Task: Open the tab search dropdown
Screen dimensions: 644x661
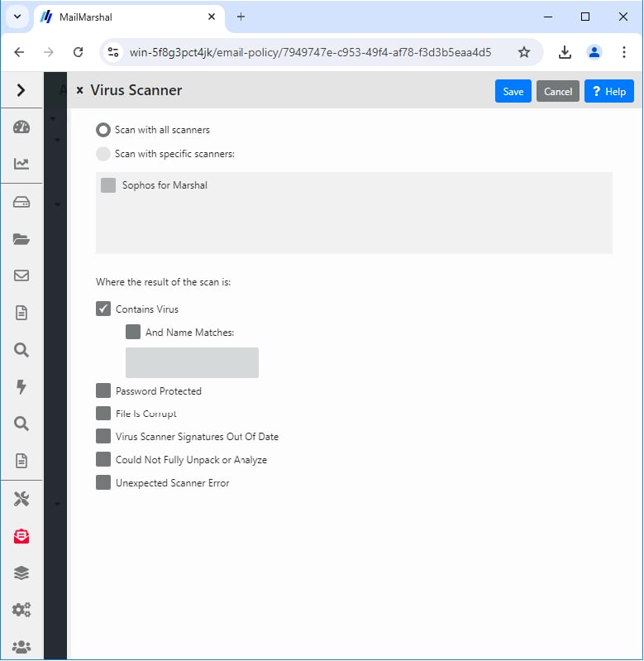Action: (x=17, y=17)
